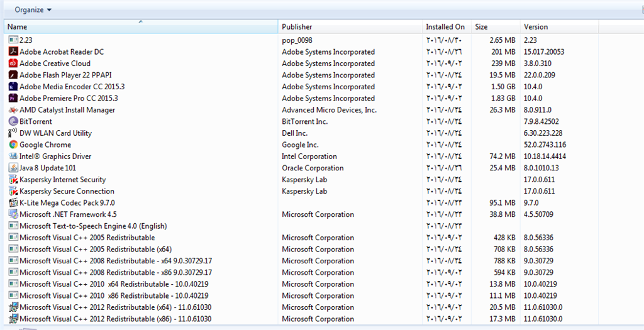Screen dimensions: 644x330
Task: Click the Oracle Corporation publisher cell
Action: click(313, 168)
